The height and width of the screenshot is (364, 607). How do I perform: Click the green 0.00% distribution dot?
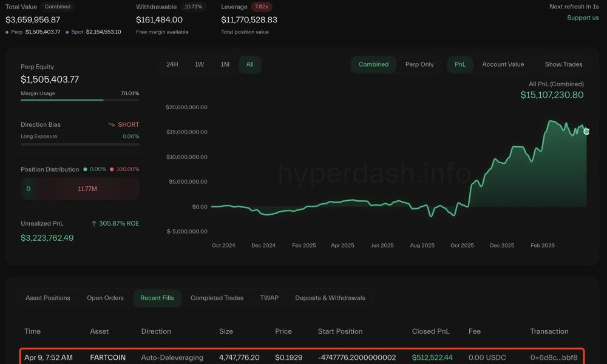tap(85, 169)
